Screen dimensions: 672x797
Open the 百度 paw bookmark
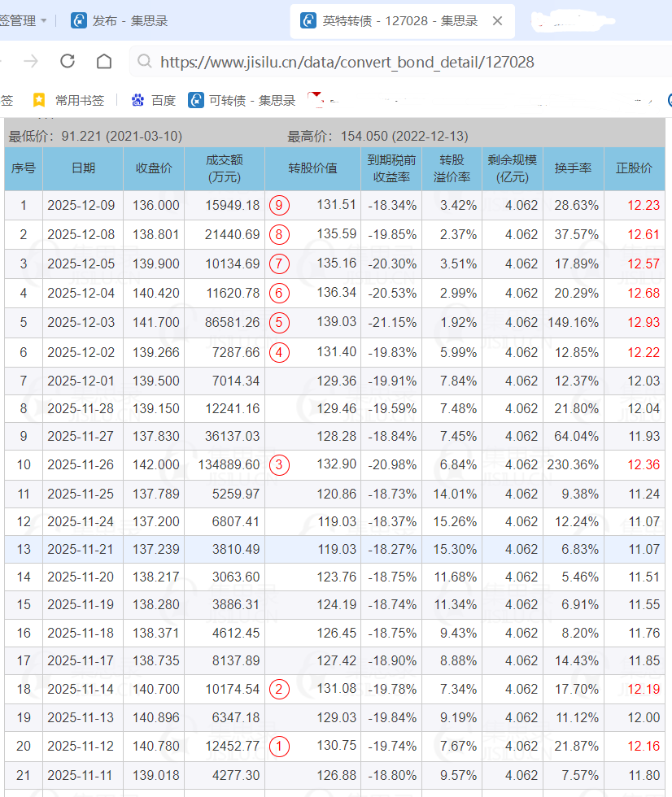pyautogui.click(x=153, y=100)
